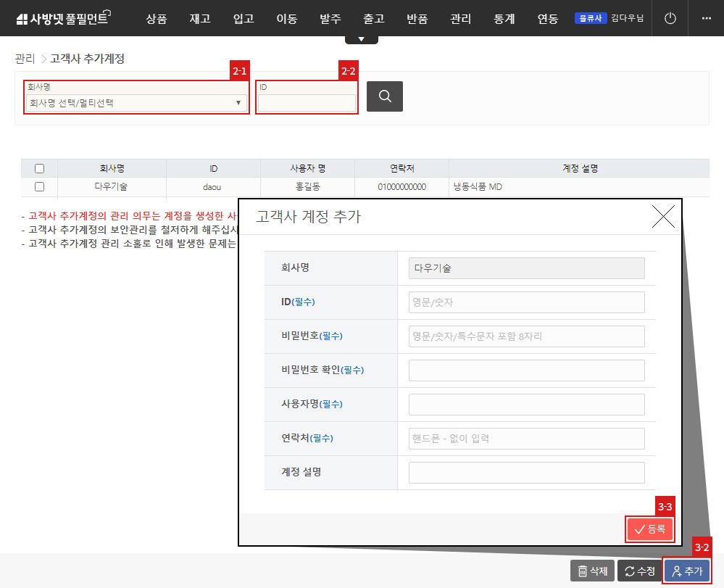Open the 연동 menu

[x=547, y=19]
